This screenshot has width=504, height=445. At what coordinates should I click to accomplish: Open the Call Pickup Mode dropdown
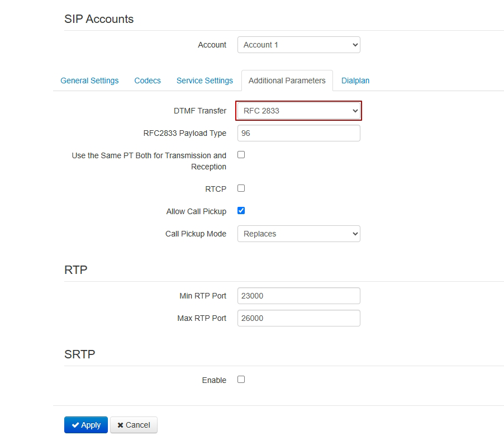point(298,234)
